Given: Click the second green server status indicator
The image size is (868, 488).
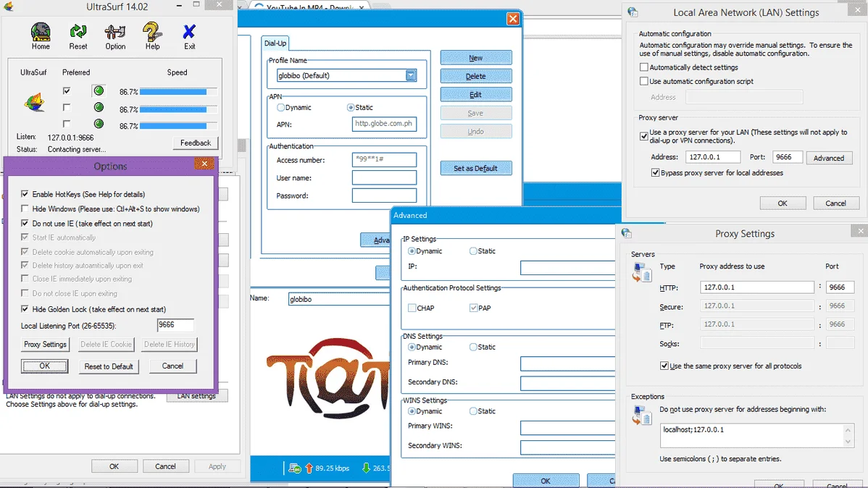Looking at the screenshot, I should (x=99, y=107).
